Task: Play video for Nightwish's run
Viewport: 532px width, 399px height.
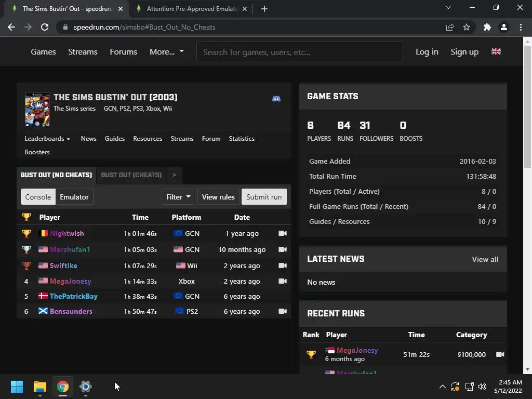Action: pyautogui.click(x=282, y=233)
